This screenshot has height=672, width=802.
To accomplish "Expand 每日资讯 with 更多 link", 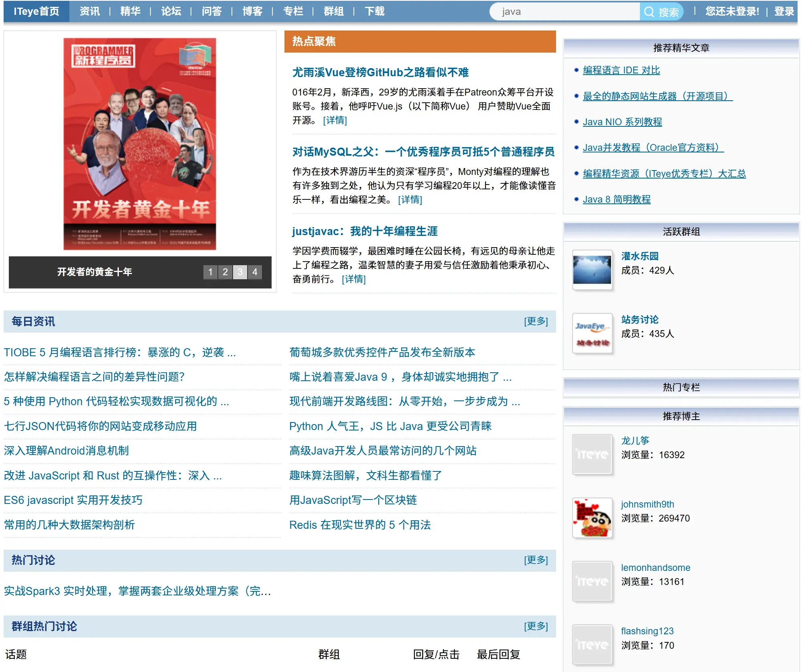I will pyautogui.click(x=536, y=321).
